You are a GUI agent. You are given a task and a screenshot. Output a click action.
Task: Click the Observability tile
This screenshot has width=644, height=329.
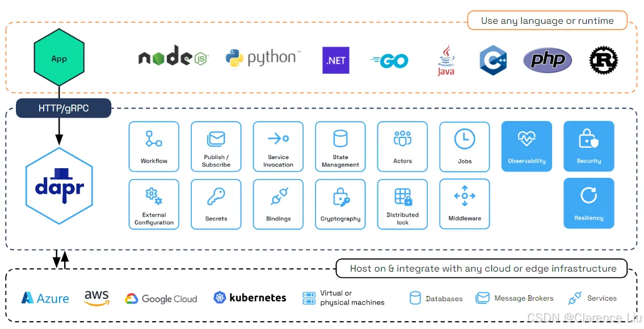527,146
